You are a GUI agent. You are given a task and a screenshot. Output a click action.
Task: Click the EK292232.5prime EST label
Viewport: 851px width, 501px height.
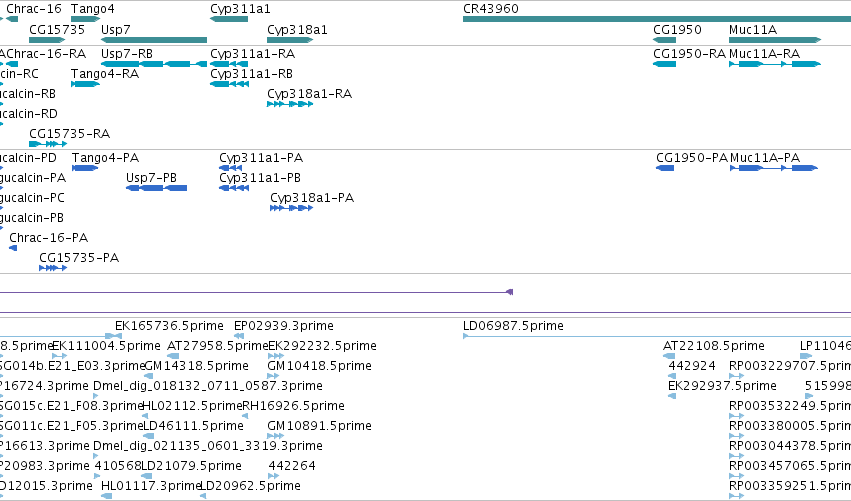322,346
